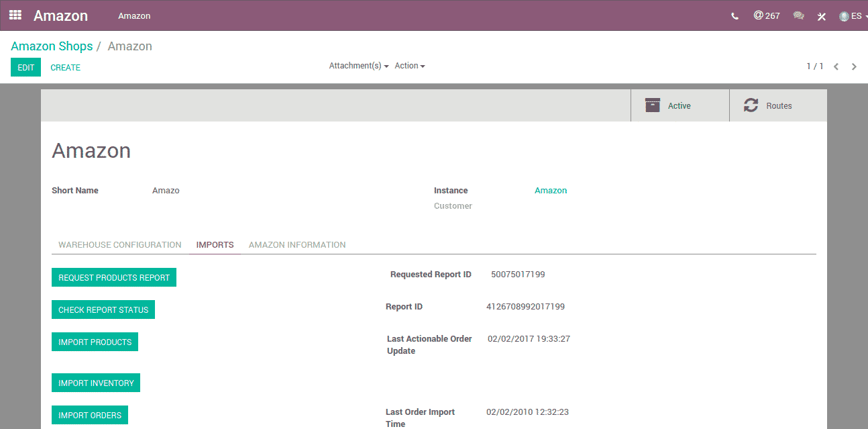This screenshot has height=429, width=868.
Task: Click the developer tools wrench icon
Action: pyautogui.click(x=821, y=16)
